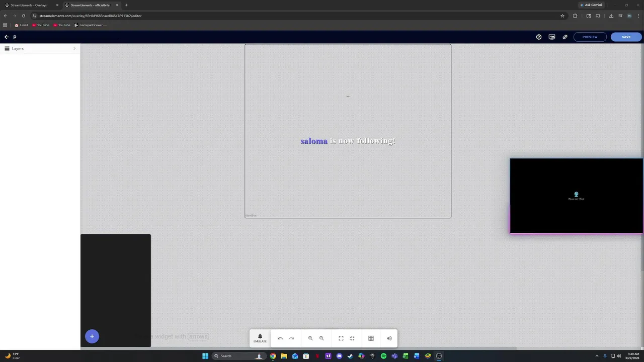Reload the page

[23, 16]
